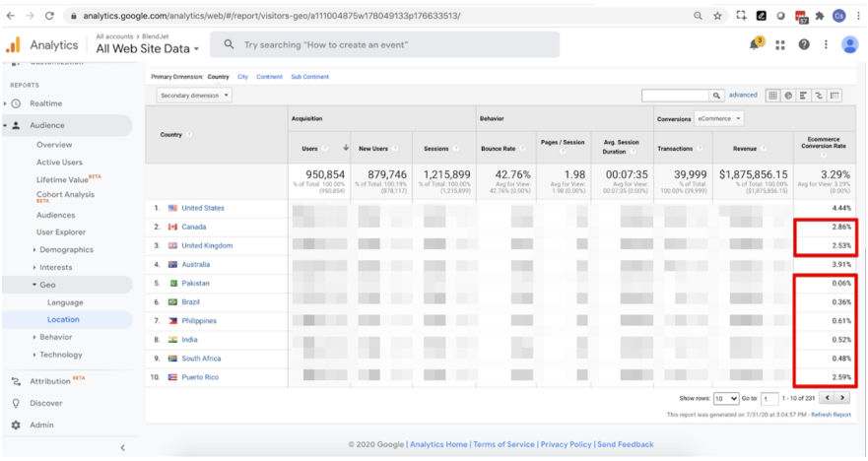Screen dimensions: 868x461
Task: Open the Admin settings
Action: tap(41, 425)
